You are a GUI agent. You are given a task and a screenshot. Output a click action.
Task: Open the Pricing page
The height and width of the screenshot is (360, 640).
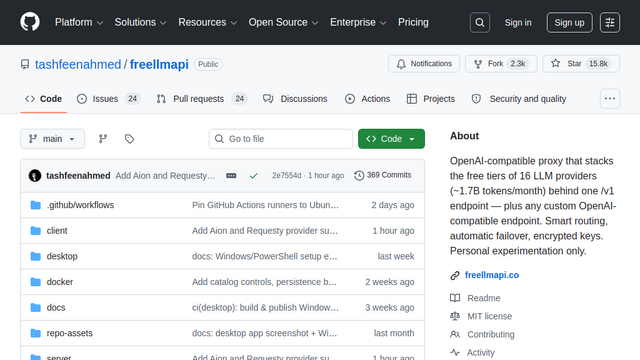(413, 22)
